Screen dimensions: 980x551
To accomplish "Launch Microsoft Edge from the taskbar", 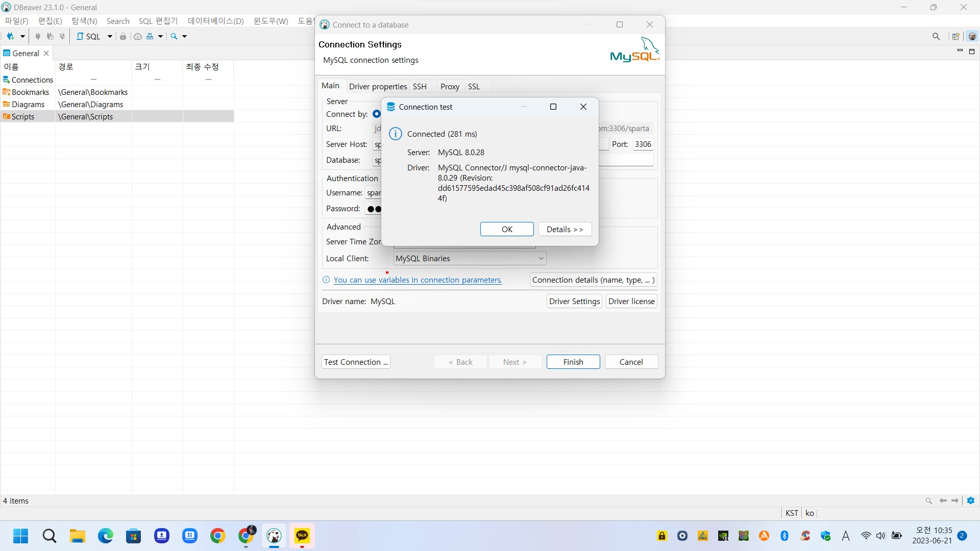I will [106, 536].
